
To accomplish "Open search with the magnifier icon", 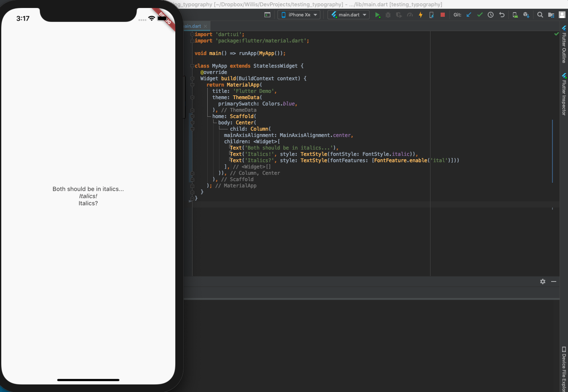I will [x=540, y=15].
